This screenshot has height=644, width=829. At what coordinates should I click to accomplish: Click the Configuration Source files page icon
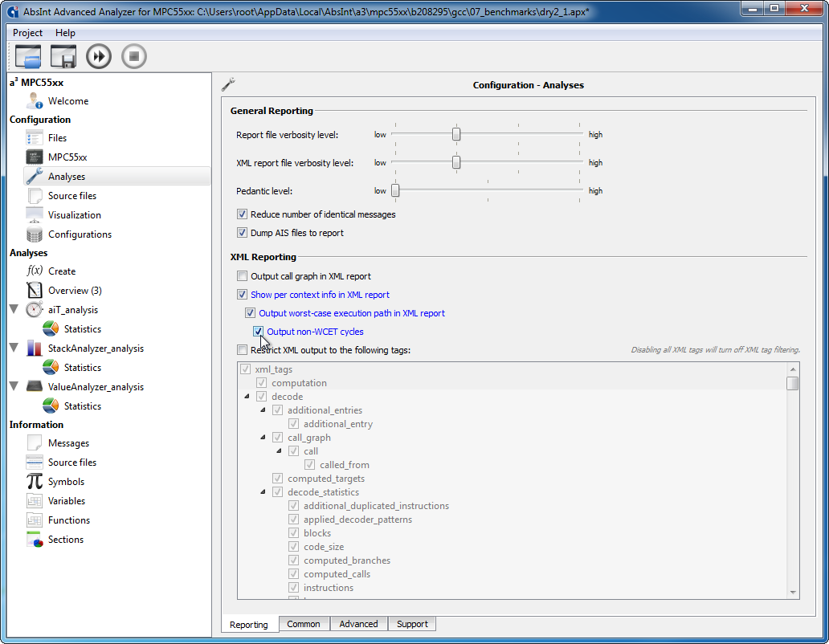coord(35,195)
